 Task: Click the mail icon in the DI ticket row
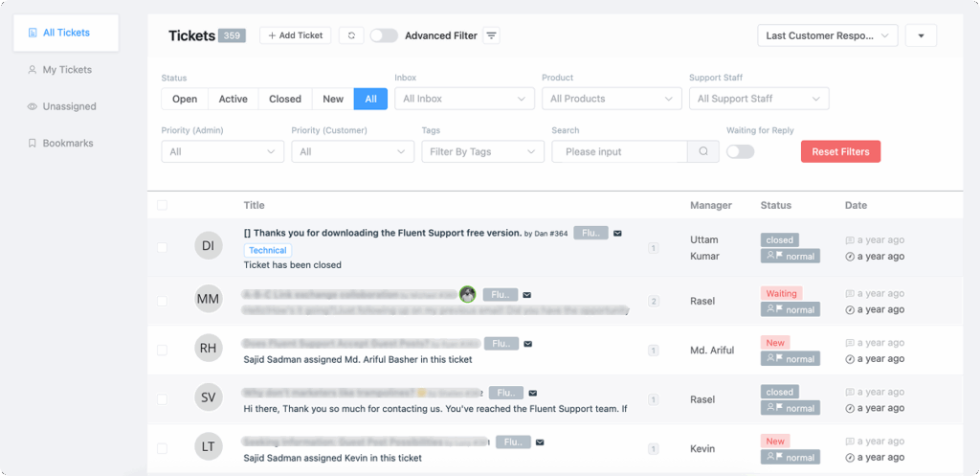(617, 234)
